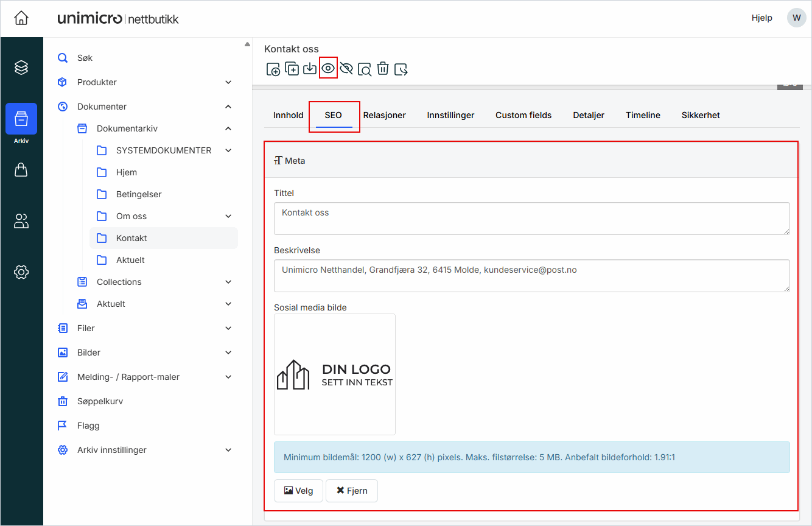Collapse the Dokumenter section chevron

click(x=228, y=107)
